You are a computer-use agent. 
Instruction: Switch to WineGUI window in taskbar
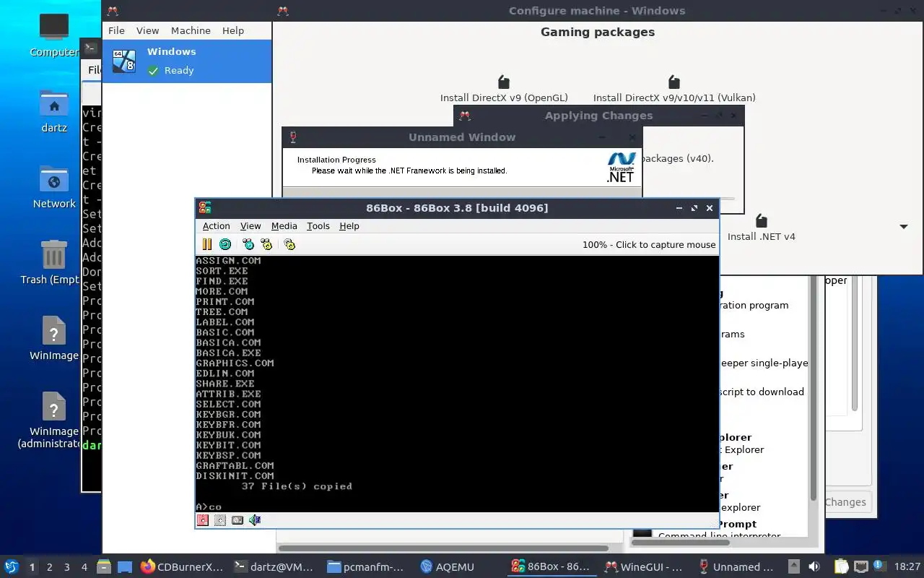coord(643,566)
